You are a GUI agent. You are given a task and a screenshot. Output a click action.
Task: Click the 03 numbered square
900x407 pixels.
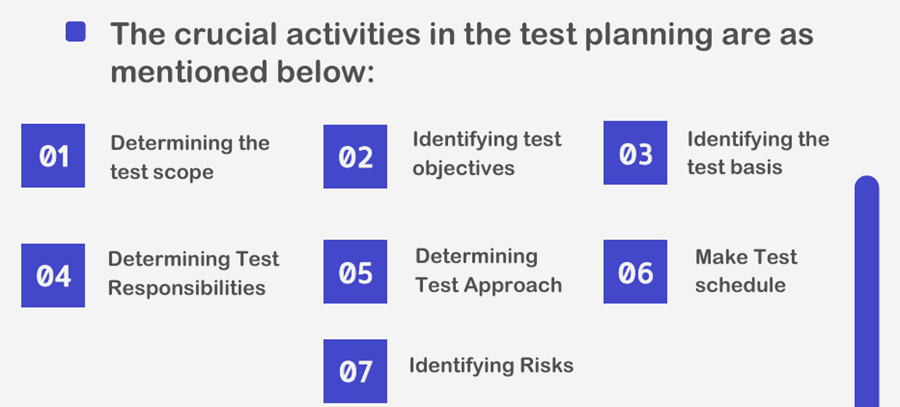coord(635,153)
